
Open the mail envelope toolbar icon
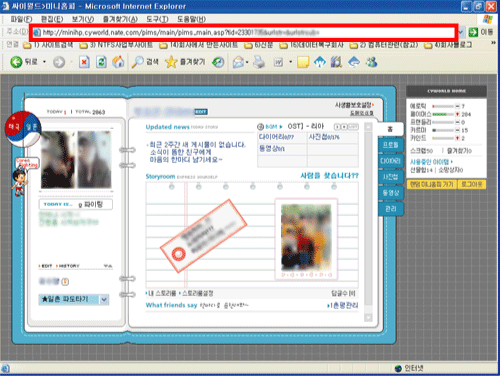pyautogui.click(x=238, y=62)
